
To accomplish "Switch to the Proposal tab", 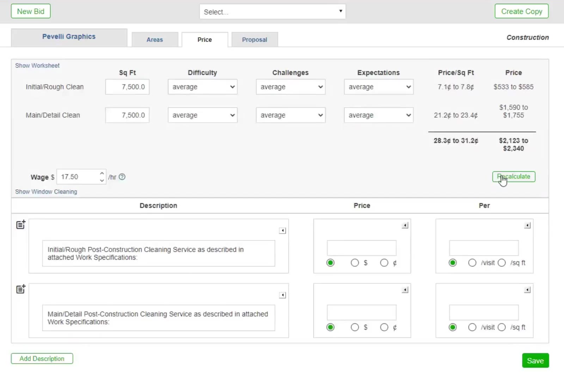I will [255, 39].
